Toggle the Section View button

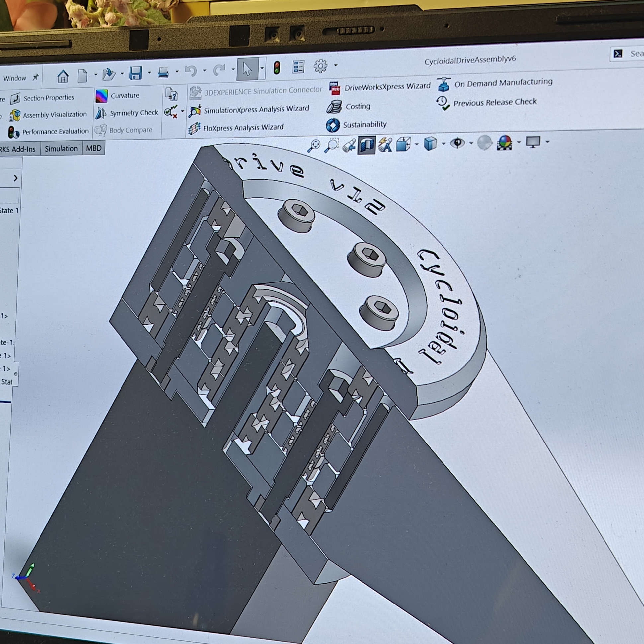[366, 145]
